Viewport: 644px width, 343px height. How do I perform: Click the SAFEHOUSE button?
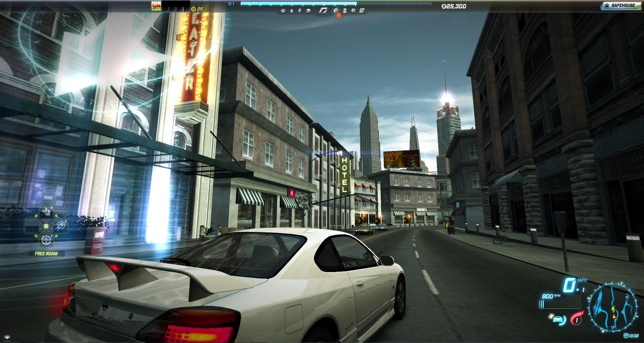point(621,5)
